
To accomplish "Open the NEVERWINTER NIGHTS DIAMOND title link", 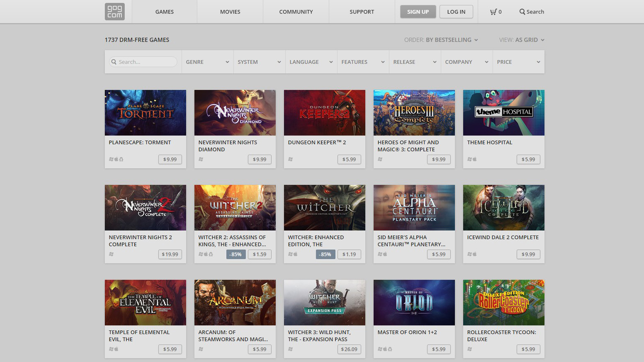I will click(x=227, y=146).
